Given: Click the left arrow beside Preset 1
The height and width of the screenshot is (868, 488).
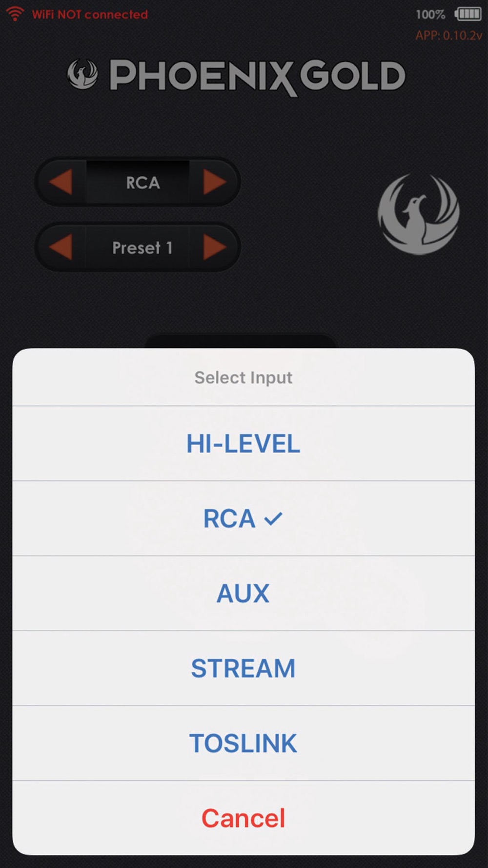Looking at the screenshot, I should pos(61,247).
